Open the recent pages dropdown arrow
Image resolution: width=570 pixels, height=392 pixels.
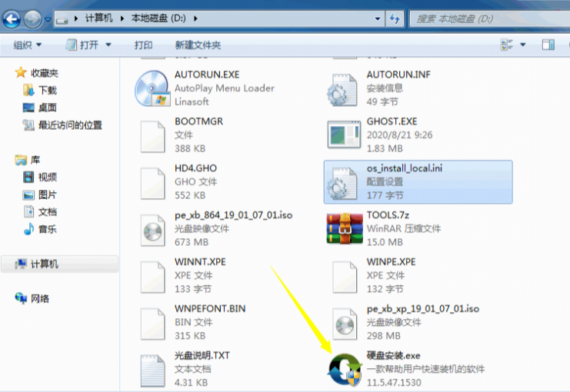coord(48,19)
